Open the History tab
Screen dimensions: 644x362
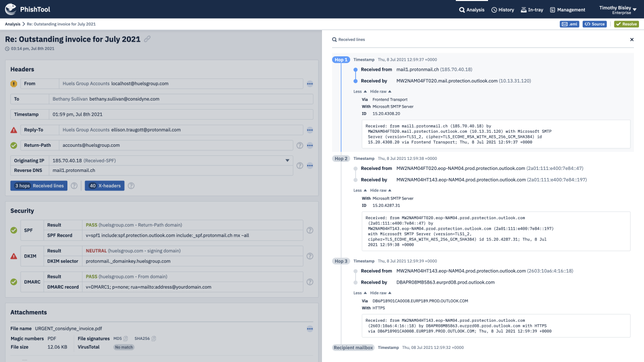[503, 10]
